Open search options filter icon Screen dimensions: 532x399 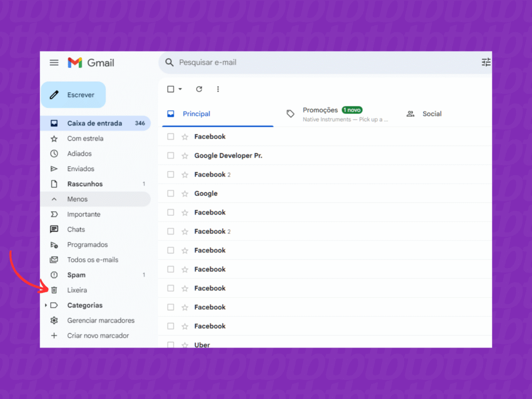[x=486, y=62]
